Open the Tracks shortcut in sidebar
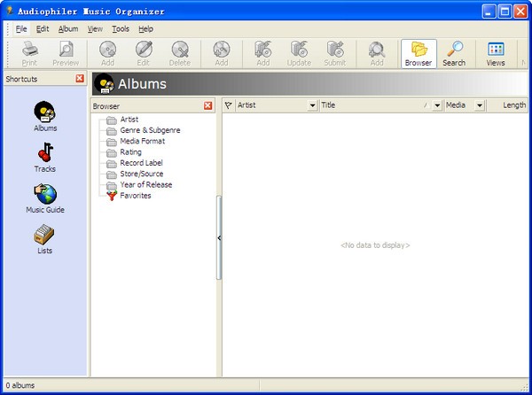This screenshot has width=532, height=395. (x=45, y=158)
